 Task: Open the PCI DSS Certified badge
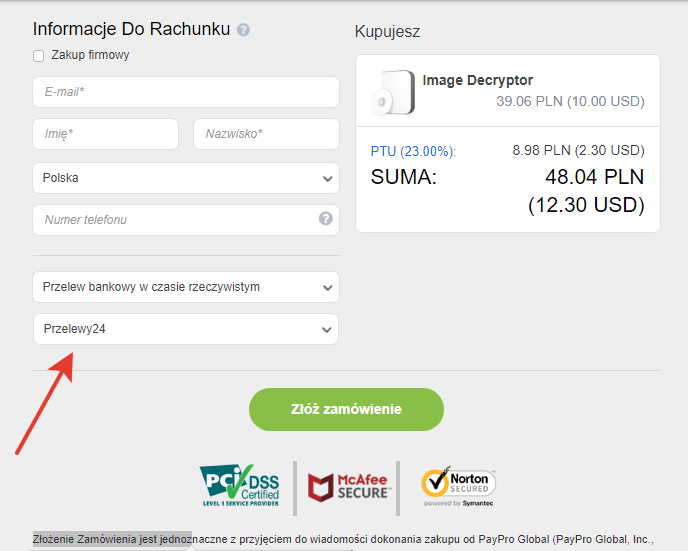(x=238, y=484)
